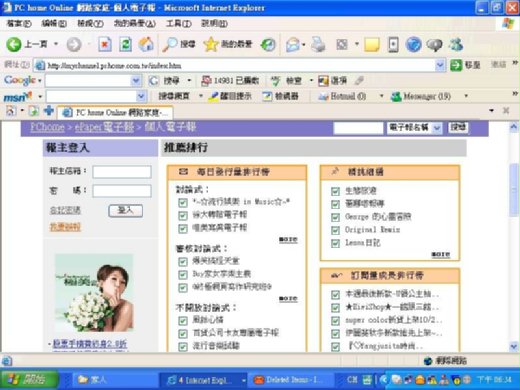Viewport: 520px width, 390px height.
Task: Toggle checkbox beside super color新貨上架
Action: (x=335, y=321)
